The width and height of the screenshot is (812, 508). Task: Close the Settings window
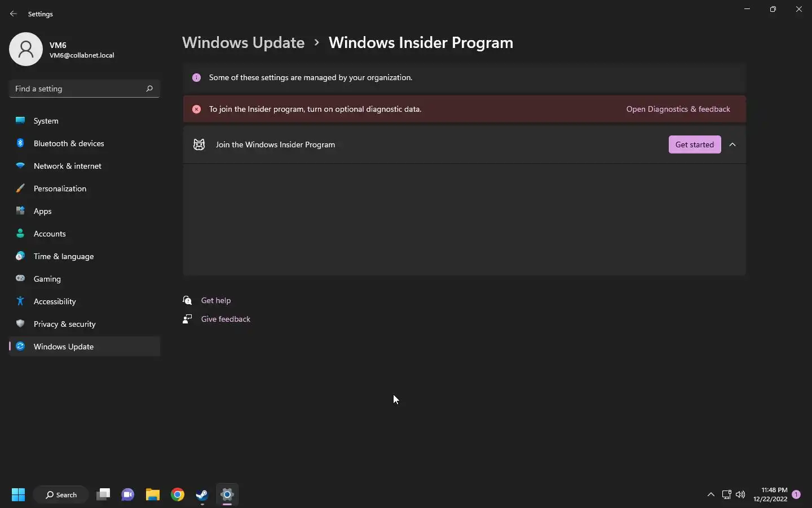point(799,9)
